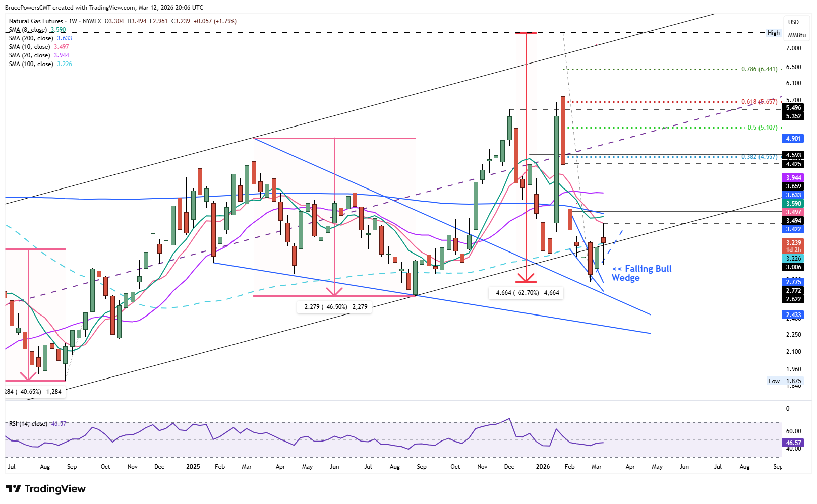The width and height of the screenshot is (817, 504).
Task: Click the 4.593 price scale tag
Action: point(793,155)
